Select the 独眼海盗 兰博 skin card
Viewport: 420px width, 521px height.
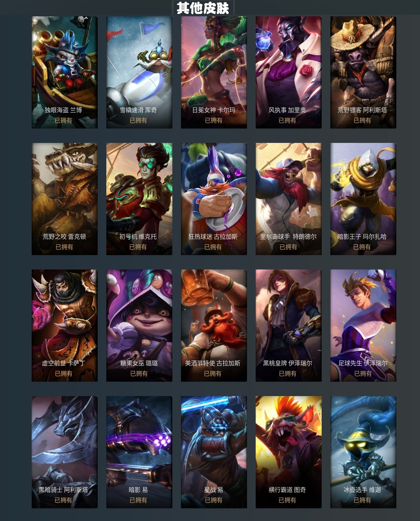point(65,72)
